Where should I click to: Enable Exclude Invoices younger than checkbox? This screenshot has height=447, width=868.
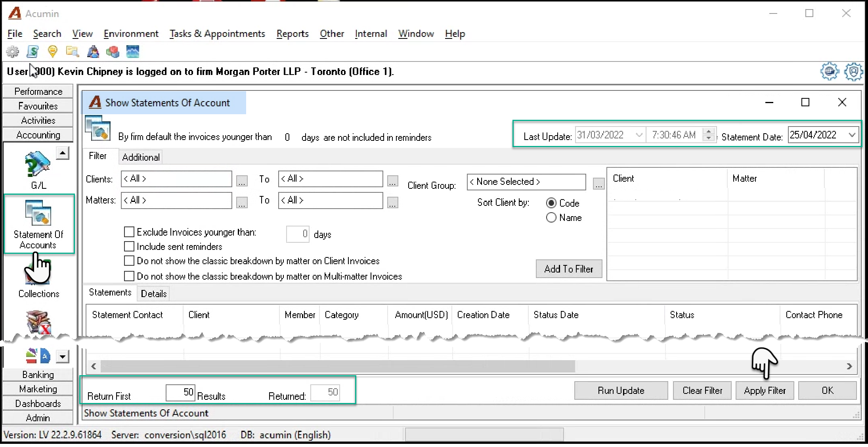click(x=129, y=232)
